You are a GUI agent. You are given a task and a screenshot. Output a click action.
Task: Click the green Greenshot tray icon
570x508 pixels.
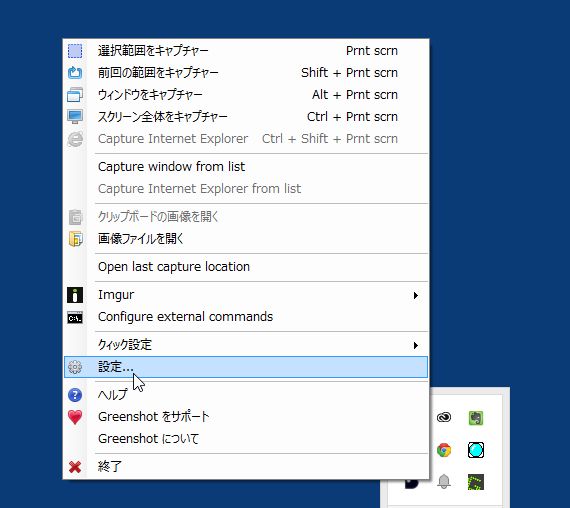(x=476, y=482)
